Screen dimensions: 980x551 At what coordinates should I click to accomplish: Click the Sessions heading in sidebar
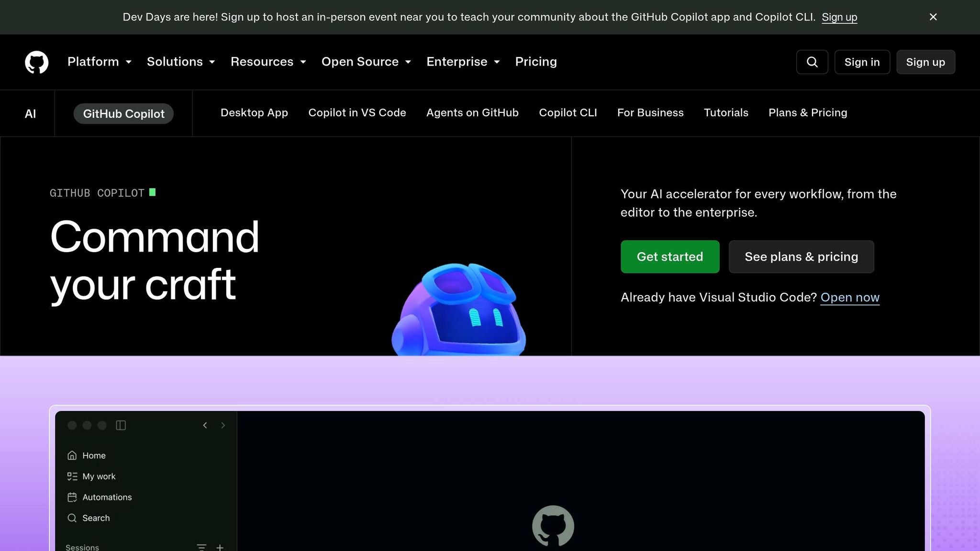coord(82,547)
